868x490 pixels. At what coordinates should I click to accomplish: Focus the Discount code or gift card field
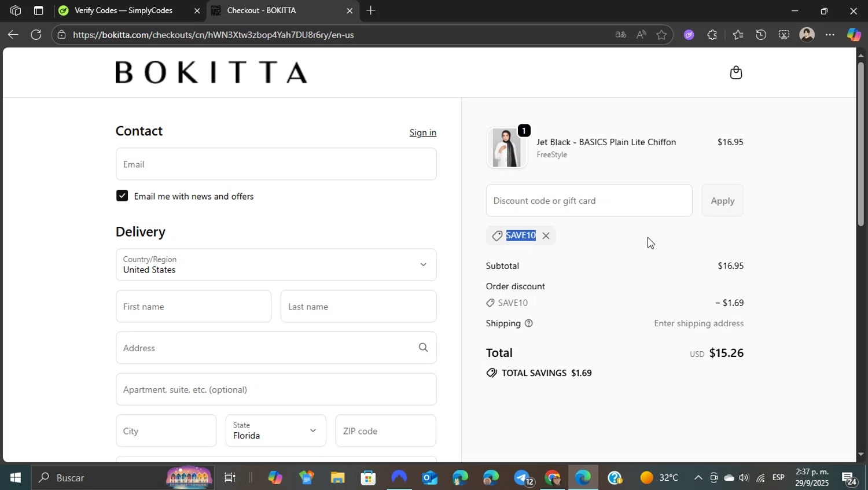pos(589,200)
